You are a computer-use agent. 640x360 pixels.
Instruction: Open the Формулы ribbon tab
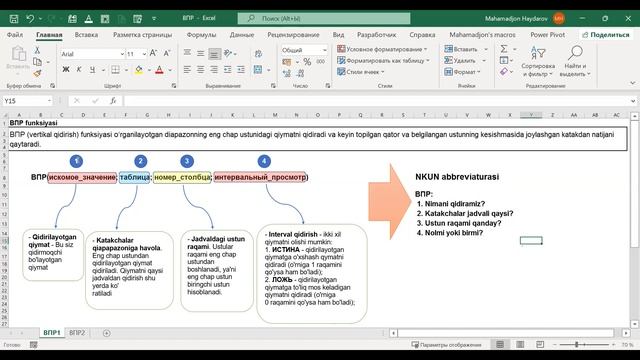pyautogui.click(x=201, y=35)
